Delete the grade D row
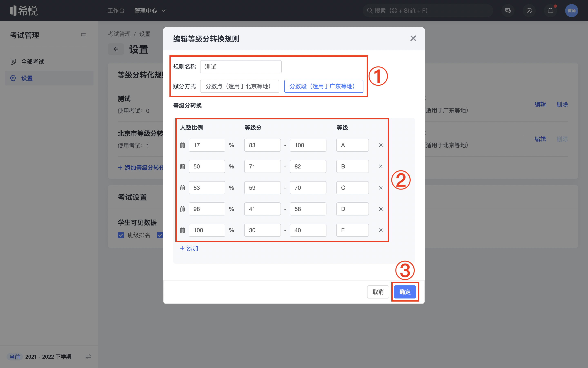Viewport: 588px width, 368px height. pyautogui.click(x=381, y=209)
